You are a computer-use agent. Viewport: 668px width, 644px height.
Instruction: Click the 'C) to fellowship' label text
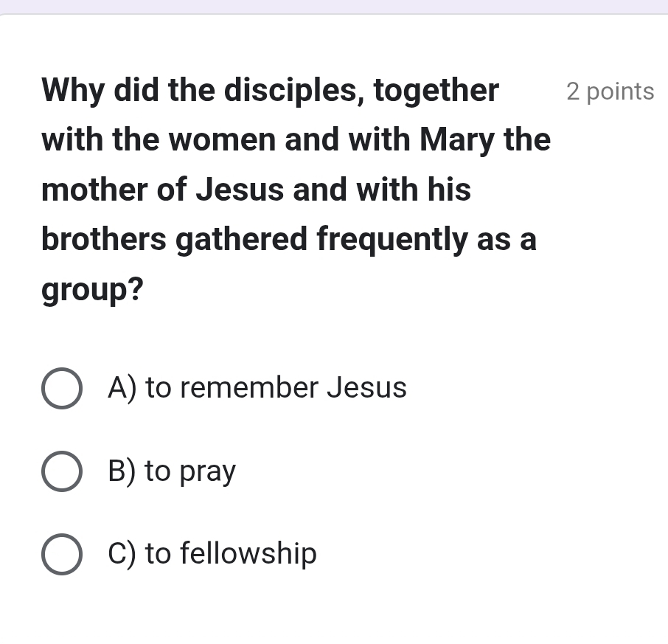212,553
